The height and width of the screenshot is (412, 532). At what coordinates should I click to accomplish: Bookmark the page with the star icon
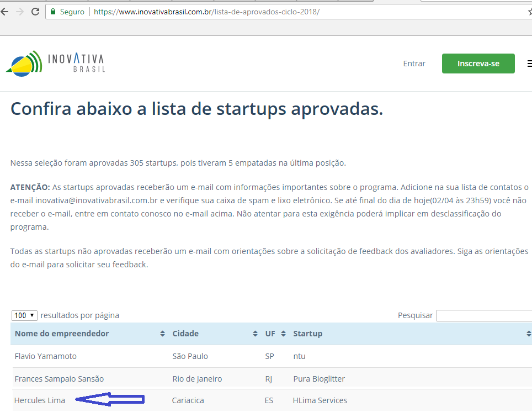pos(529,12)
